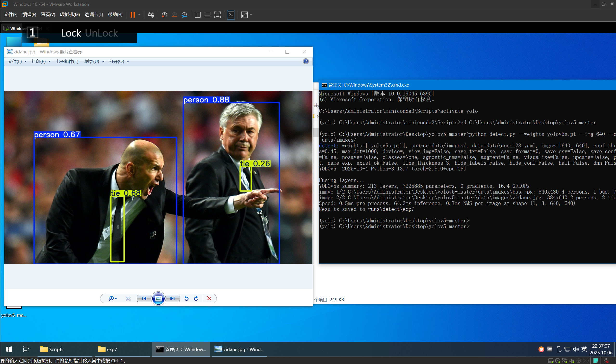Screen dimensions: 616x364
Task: Go to the next picture
Action: tap(172, 298)
